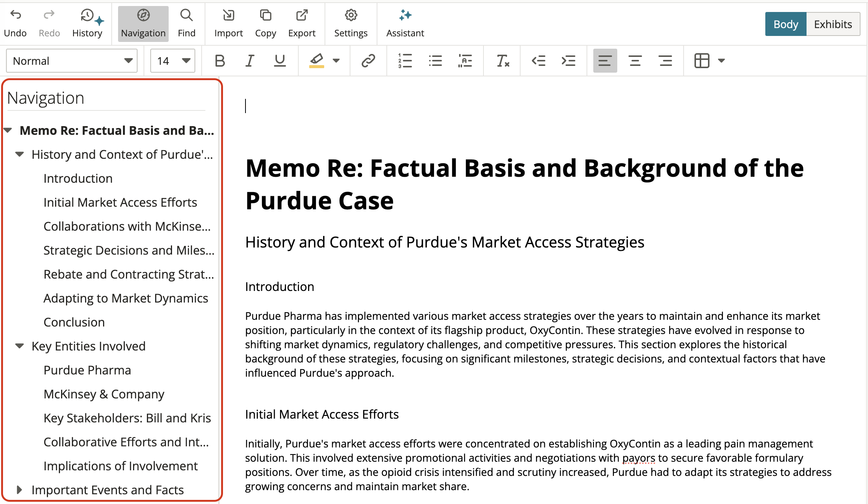Select Key Entities Involved in navigation
The height and width of the screenshot is (504, 868).
(x=88, y=346)
